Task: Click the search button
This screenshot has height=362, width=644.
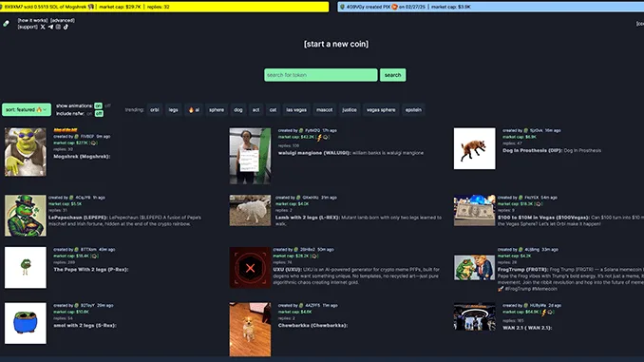Action: [x=392, y=75]
